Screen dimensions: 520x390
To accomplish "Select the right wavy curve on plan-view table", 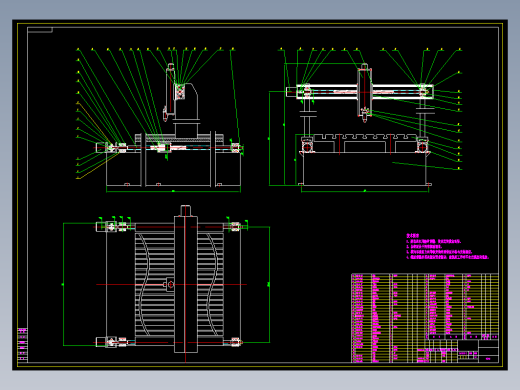I will click(213, 284).
